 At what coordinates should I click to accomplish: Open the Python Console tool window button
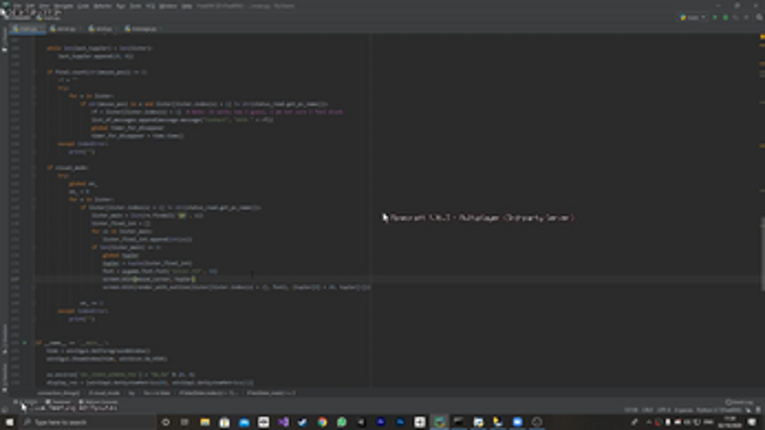pyautogui.click(x=98, y=402)
